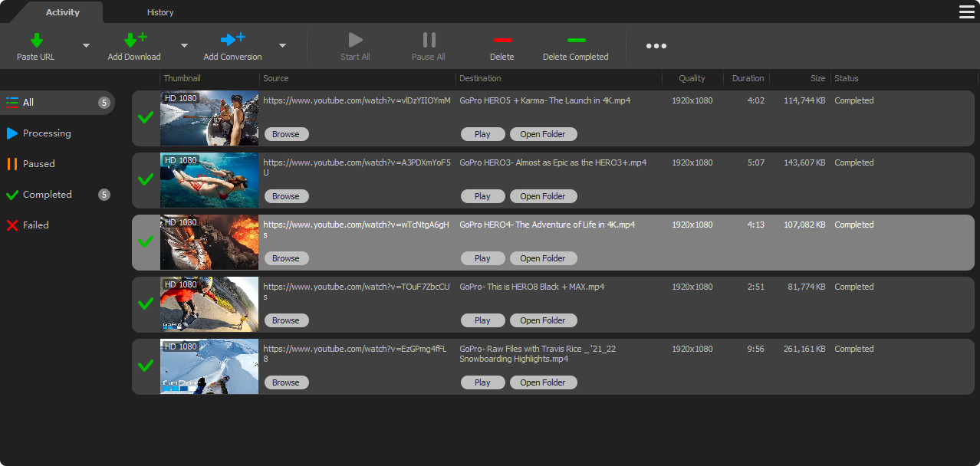Click the Add Conversion blue arrow icon

tap(232, 39)
